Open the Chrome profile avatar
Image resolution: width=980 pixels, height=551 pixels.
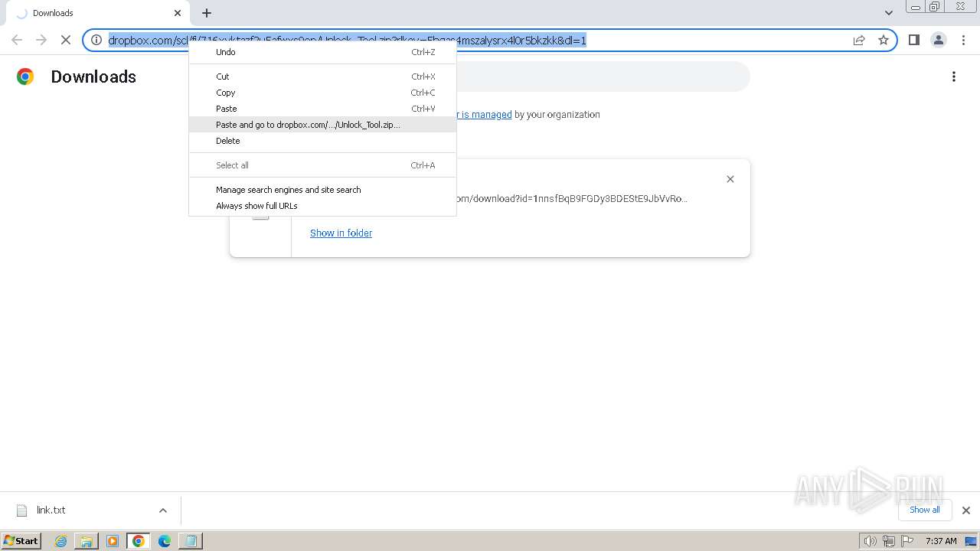938,40
